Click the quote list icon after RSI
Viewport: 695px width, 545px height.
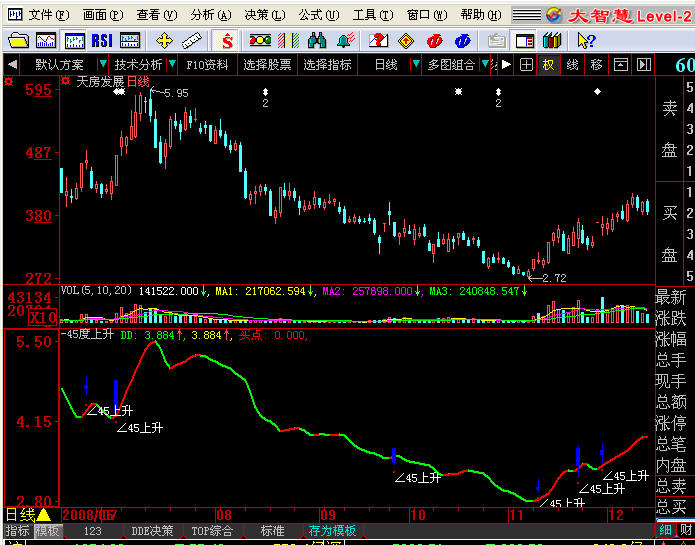pos(130,41)
